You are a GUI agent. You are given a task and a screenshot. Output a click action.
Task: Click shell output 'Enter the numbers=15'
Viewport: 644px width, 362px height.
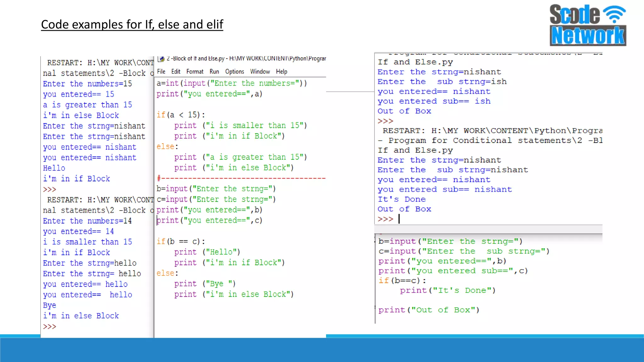pyautogui.click(x=87, y=84)
